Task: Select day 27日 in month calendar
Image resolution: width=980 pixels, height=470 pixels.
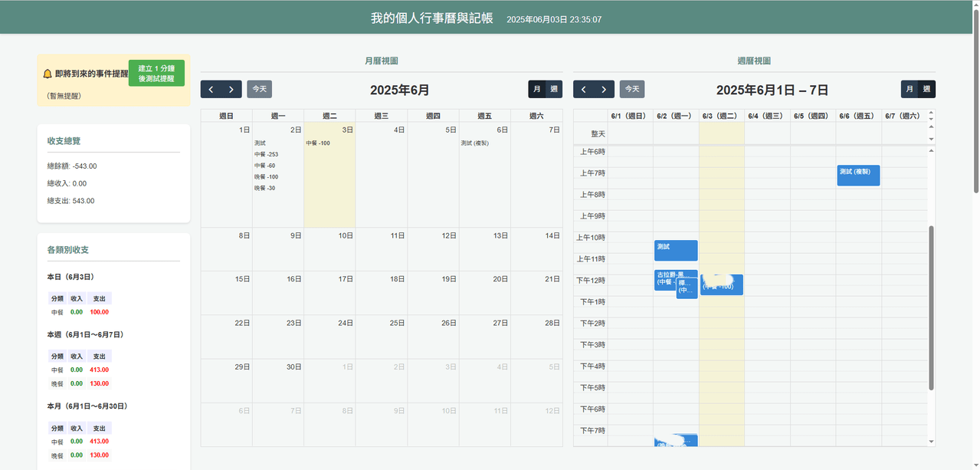Action: [x=500, y=323]
